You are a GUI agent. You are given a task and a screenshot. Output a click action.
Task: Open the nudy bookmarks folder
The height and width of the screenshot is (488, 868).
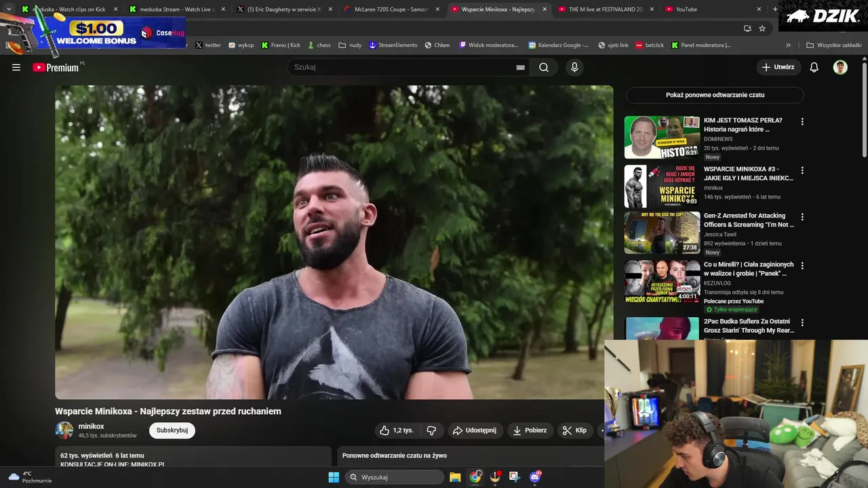[350, 45]
